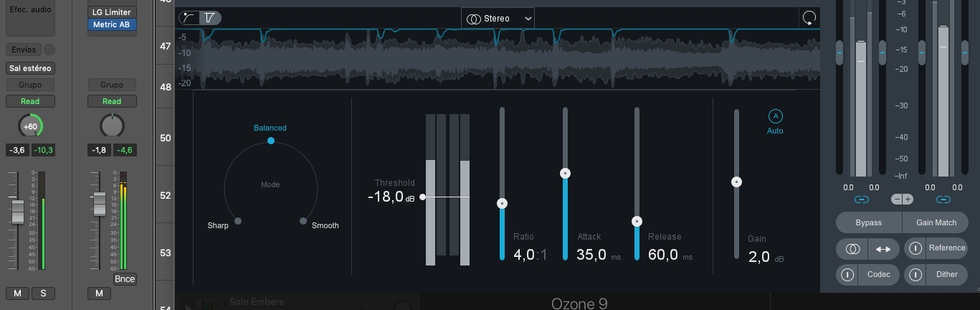Click the swap channels arrow icon

click(883, 249)
